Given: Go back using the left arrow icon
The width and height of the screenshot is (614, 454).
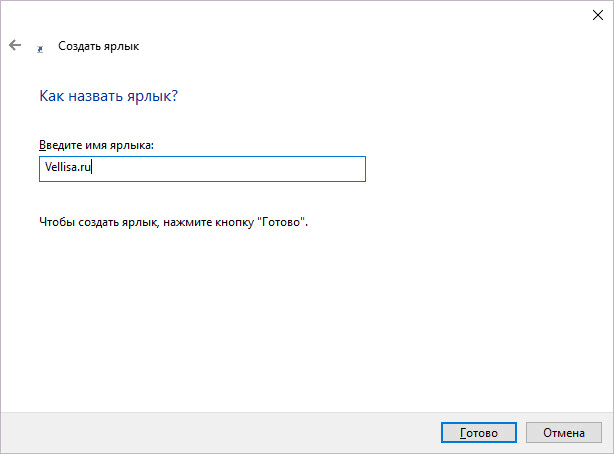Looking at the screenshot, I should coord(15,46).
